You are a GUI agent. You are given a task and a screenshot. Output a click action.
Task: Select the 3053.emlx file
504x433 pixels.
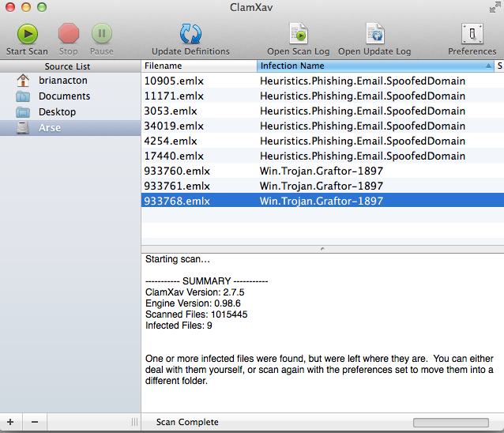(x=171, y=111)
